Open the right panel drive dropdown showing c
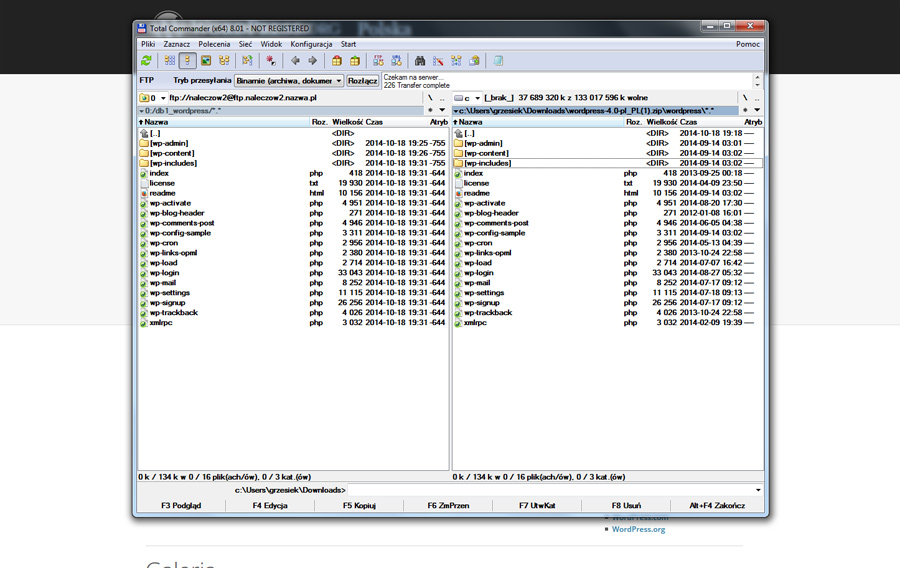This screenshot has width=900, height=568. coord(467,98)
